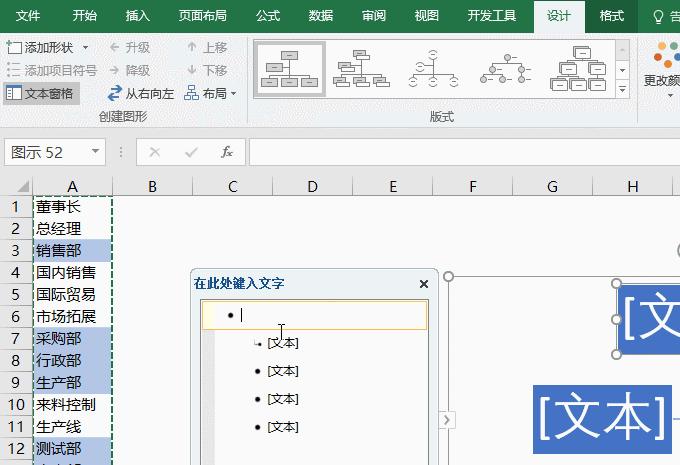Click in the formula bar input

(464, 152)
